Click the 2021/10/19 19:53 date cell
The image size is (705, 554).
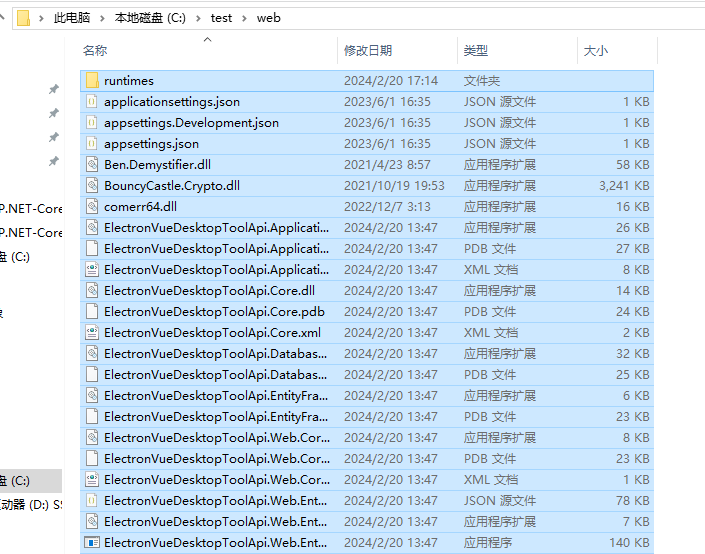point(394,185)
